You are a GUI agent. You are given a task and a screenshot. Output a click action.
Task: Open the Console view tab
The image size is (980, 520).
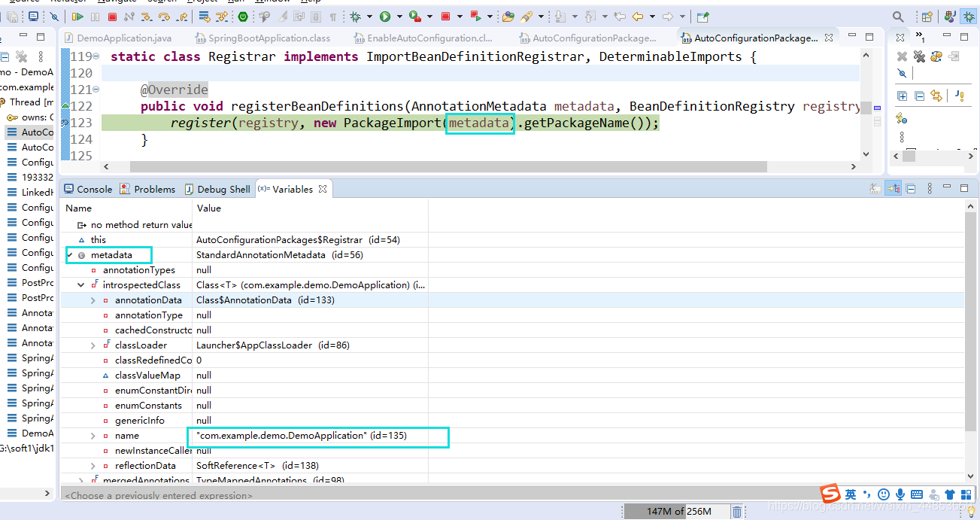click(x=87, y=189)
